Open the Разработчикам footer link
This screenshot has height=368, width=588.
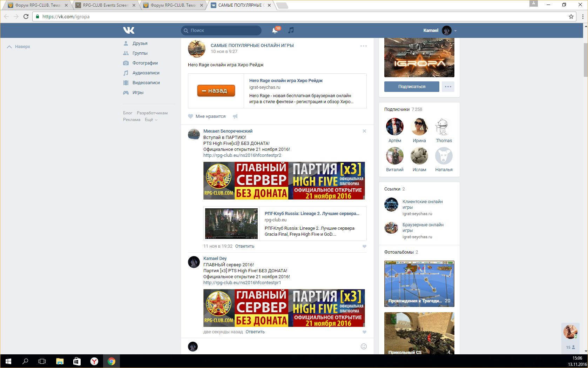coord(152,113)
